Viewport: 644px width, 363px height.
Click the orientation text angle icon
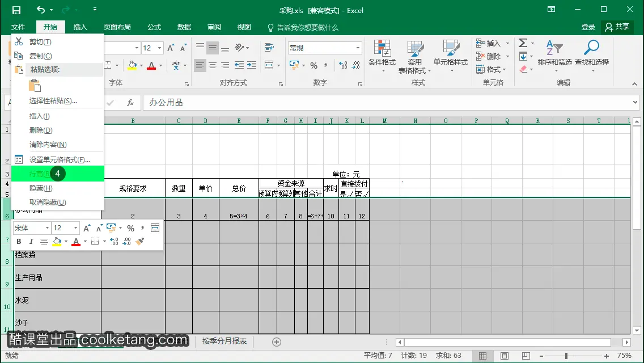point(239,48)
